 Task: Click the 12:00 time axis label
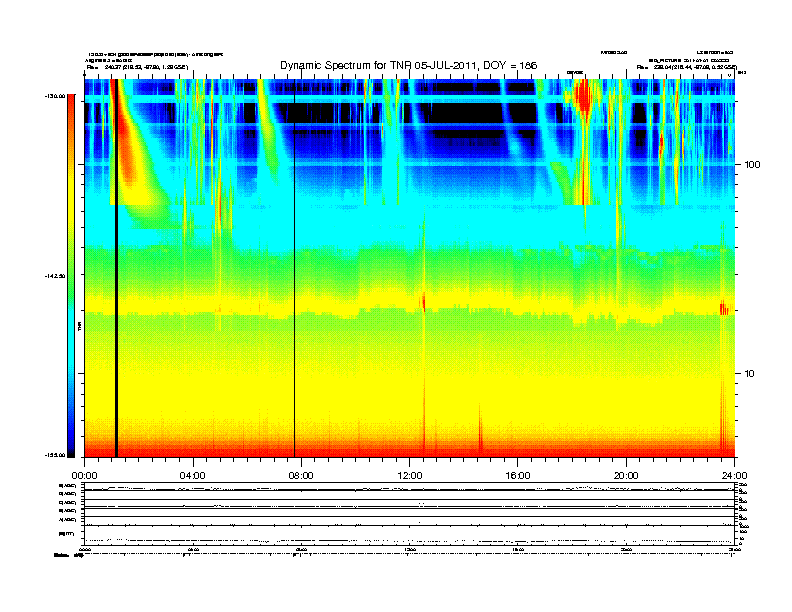pos(410,476)
